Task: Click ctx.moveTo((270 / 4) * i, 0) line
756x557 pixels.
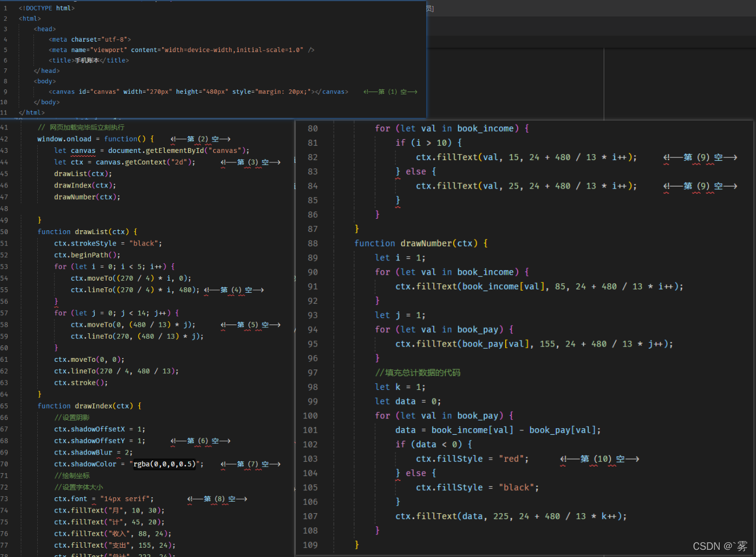Action: 131,278
